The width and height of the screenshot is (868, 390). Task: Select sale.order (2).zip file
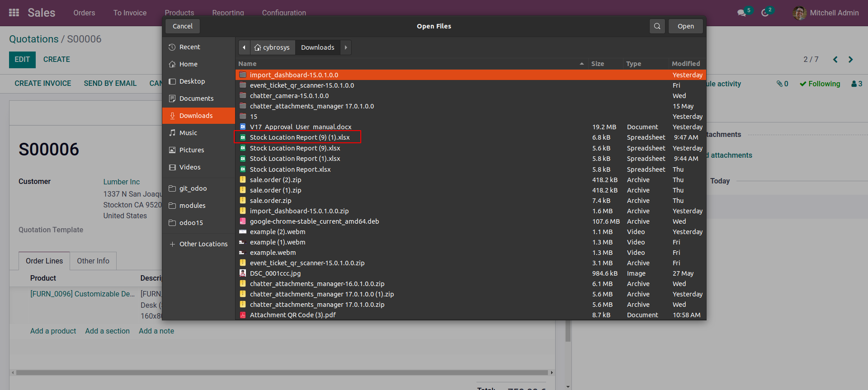pos(471,180)
